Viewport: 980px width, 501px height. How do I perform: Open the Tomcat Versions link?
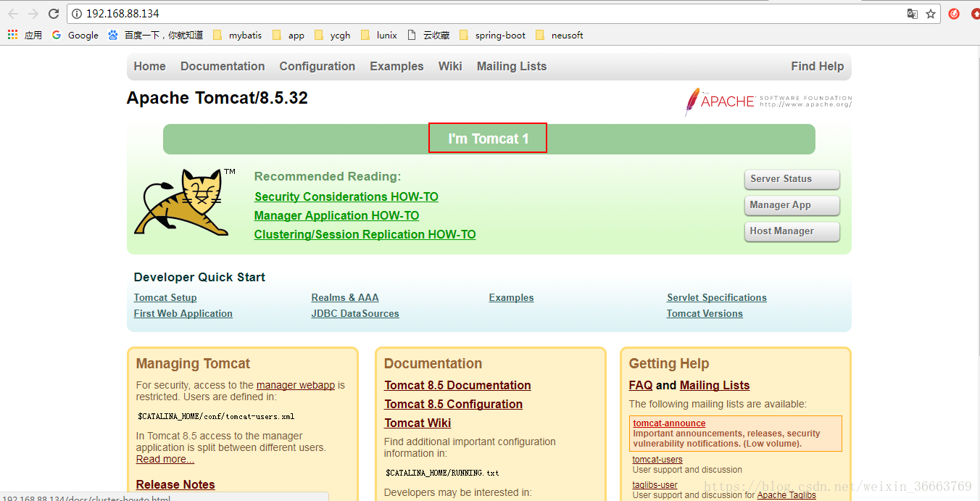(705, 313)
